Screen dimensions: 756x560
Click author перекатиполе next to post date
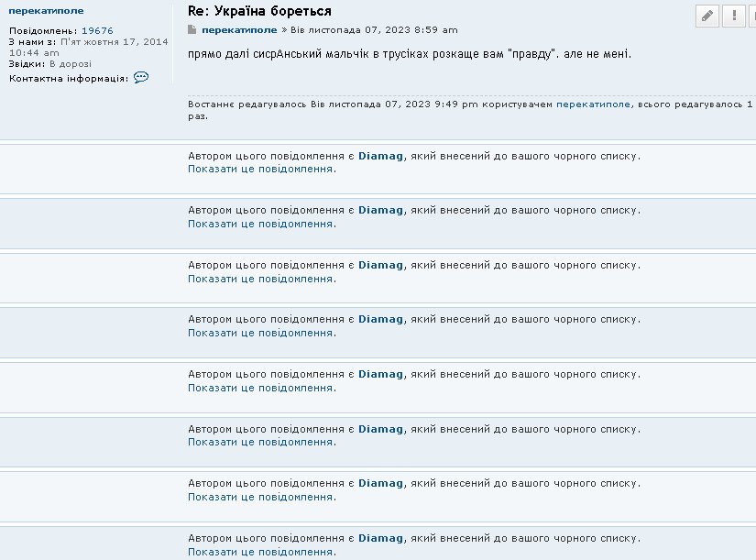point(238,30)
